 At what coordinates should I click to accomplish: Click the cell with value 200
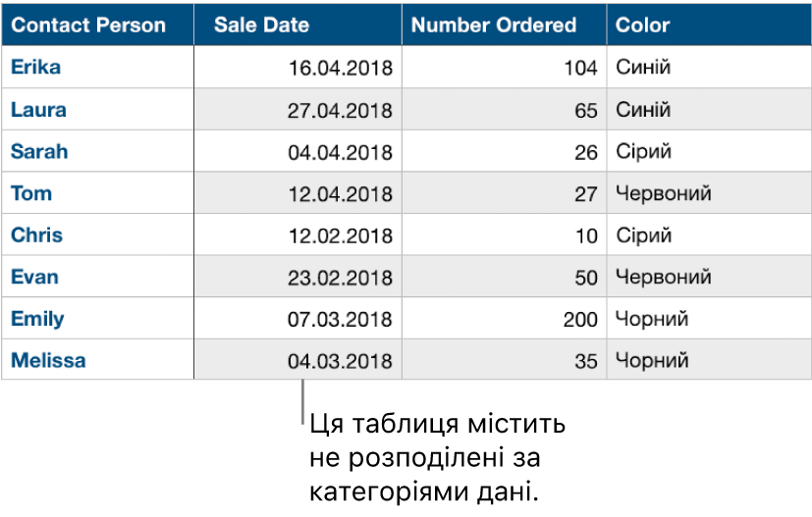580,320
